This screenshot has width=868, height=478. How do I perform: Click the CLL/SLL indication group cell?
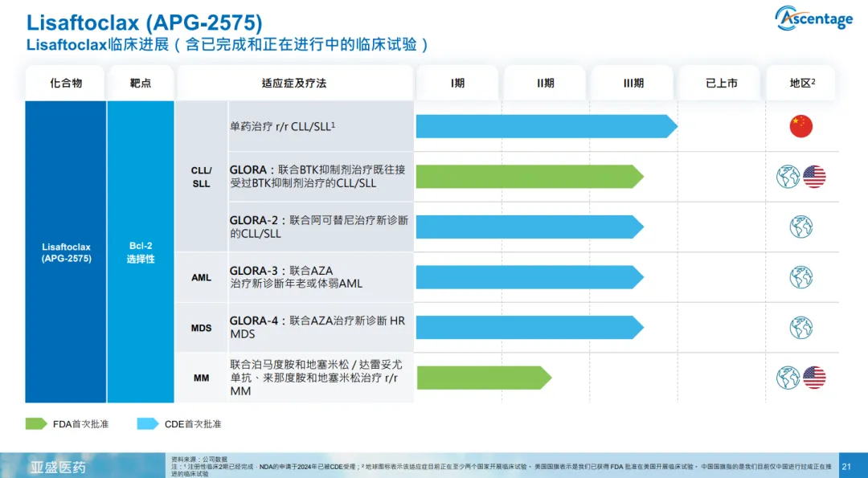pos(202,177)
